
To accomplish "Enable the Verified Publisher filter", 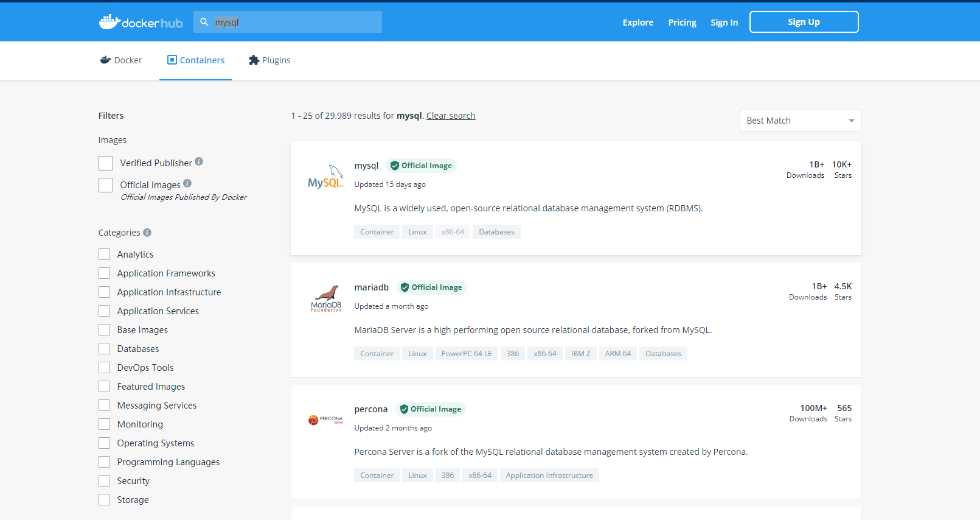I will click(x=106, y=163).
